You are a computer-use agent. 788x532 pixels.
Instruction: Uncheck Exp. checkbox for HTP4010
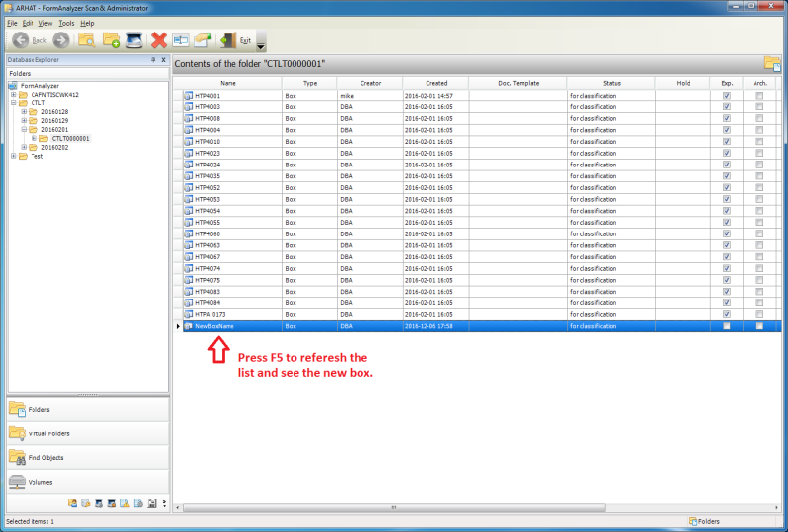(x=727, y=141)
